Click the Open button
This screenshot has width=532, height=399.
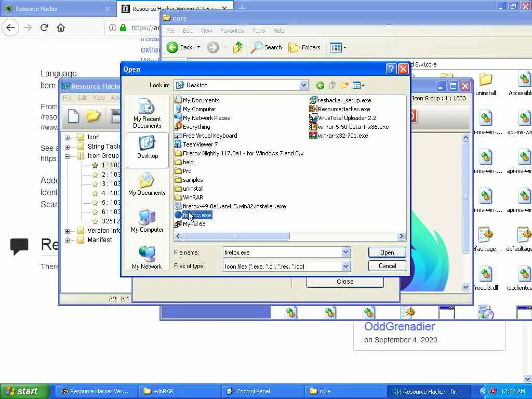tap(387, 252)
